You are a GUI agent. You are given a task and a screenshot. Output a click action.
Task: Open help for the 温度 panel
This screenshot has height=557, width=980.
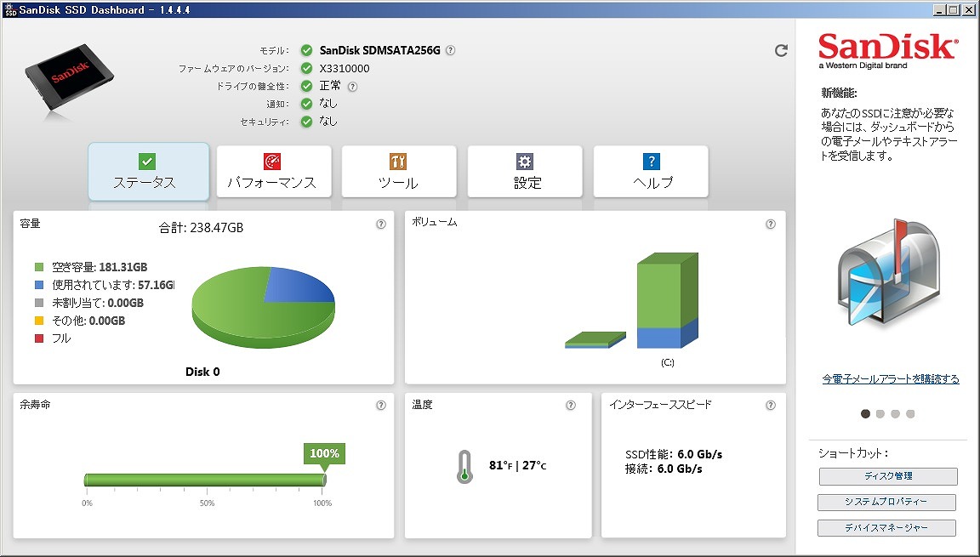click(x=571, y=406)
